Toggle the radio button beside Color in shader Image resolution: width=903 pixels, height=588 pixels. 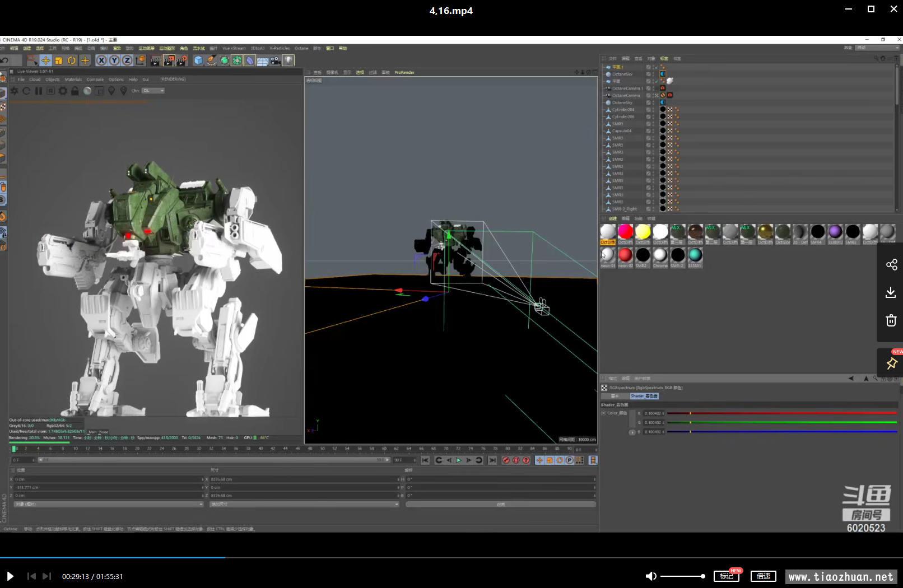(x=604, y=413)
